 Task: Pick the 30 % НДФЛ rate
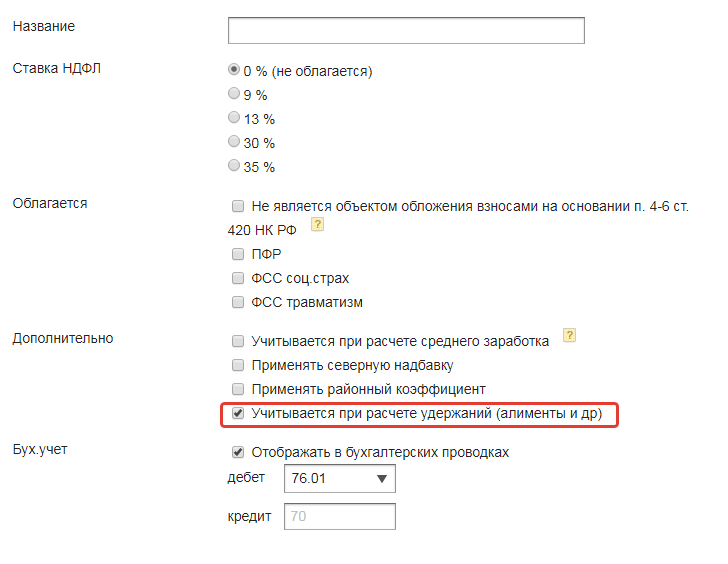pos(235,142)
